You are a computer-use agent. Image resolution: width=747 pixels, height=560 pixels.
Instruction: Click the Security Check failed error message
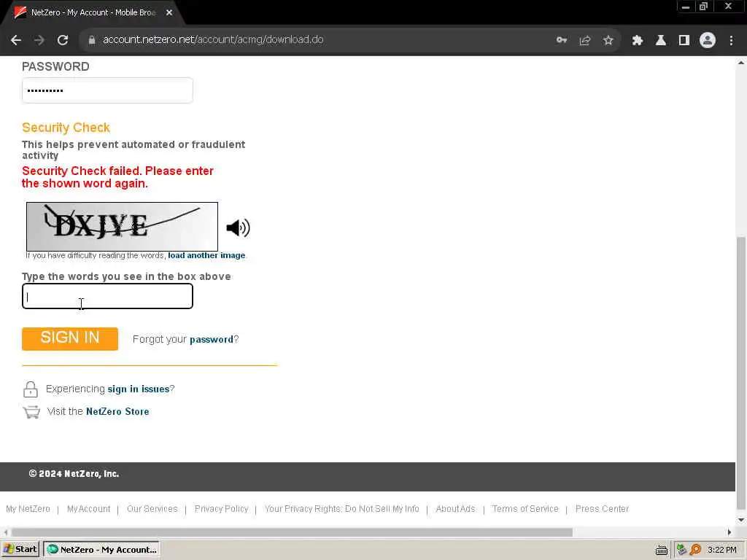click(x=117, y=177)
